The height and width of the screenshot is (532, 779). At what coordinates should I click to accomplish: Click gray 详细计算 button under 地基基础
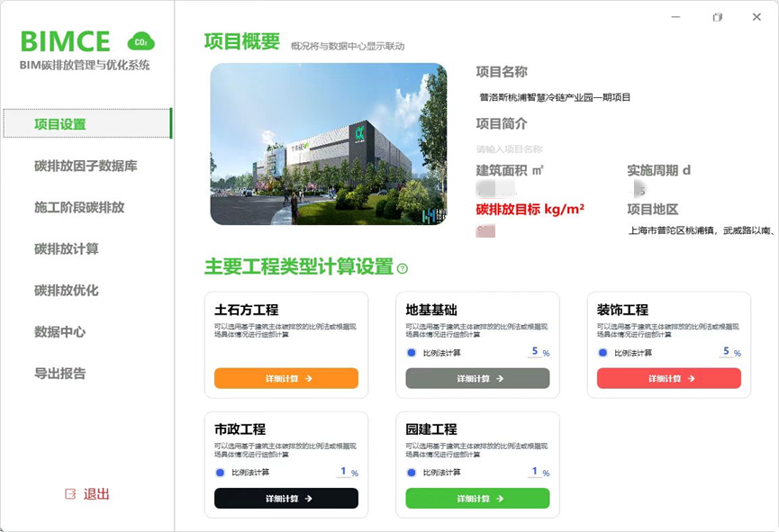(477, 378)
